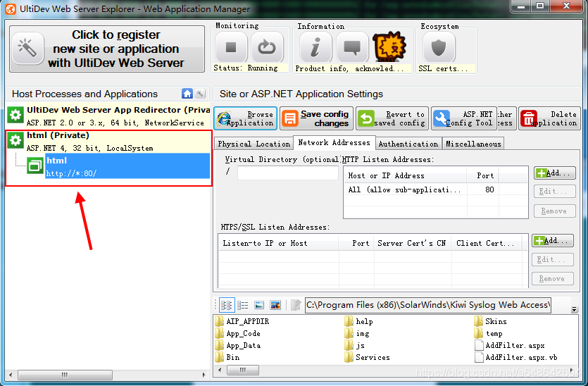Switch to the Miscellaneous tab
The height and width of the screenshot is (386, 588).
[473, 144]
